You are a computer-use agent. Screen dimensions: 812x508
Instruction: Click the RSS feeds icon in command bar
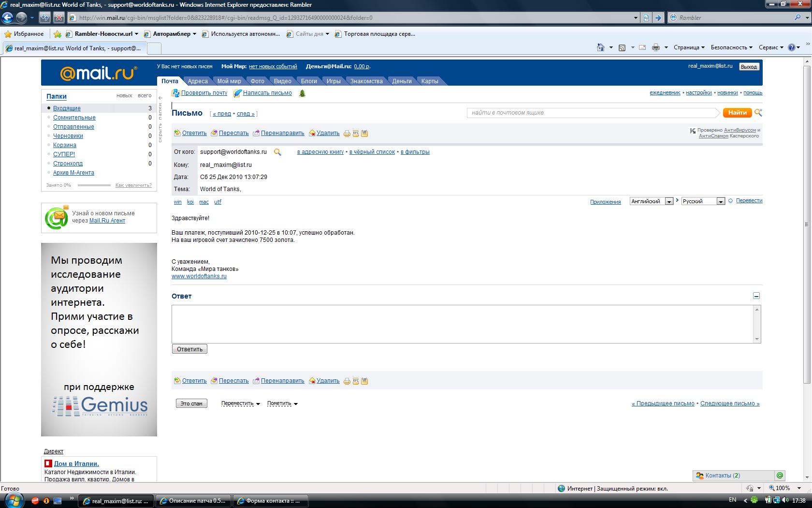[622, 47]
